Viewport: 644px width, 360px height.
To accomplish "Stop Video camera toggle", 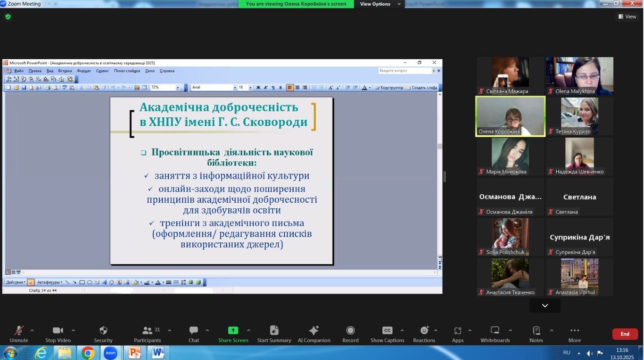I will coord(58,334).
